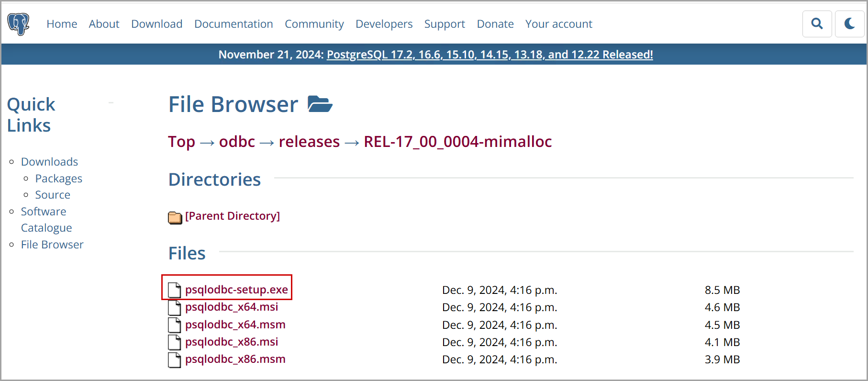Click Packages in Quick Links

[x=58, y=179]
